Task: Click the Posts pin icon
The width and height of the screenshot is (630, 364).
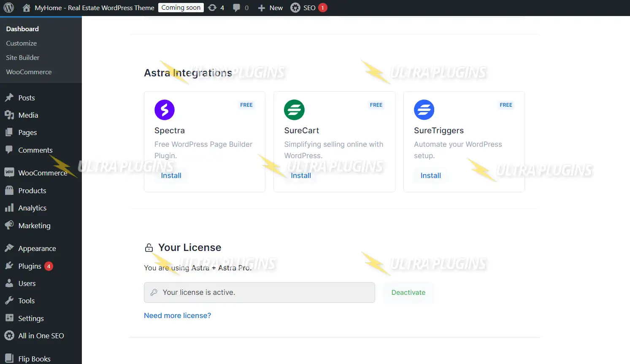Action: click(x=9, y=97)
